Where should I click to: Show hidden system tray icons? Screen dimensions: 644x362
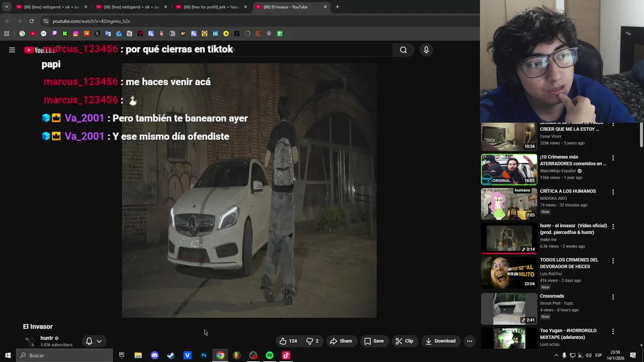point(556,355)
